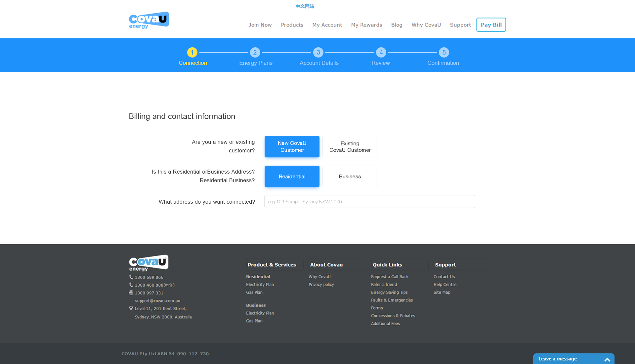Open Faults & Emergencies link
Image resolution: width=635 pixels, height=364 pixels.
click(392, 300)
